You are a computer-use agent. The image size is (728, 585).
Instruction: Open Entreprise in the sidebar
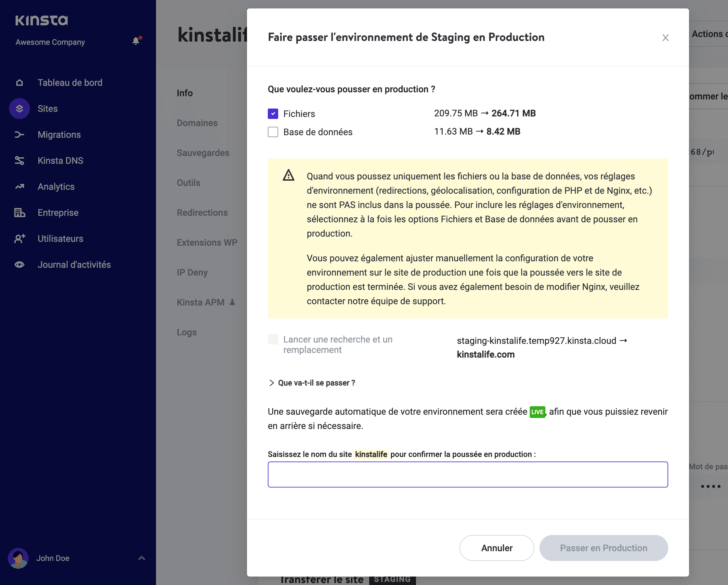tap(58, 213)
